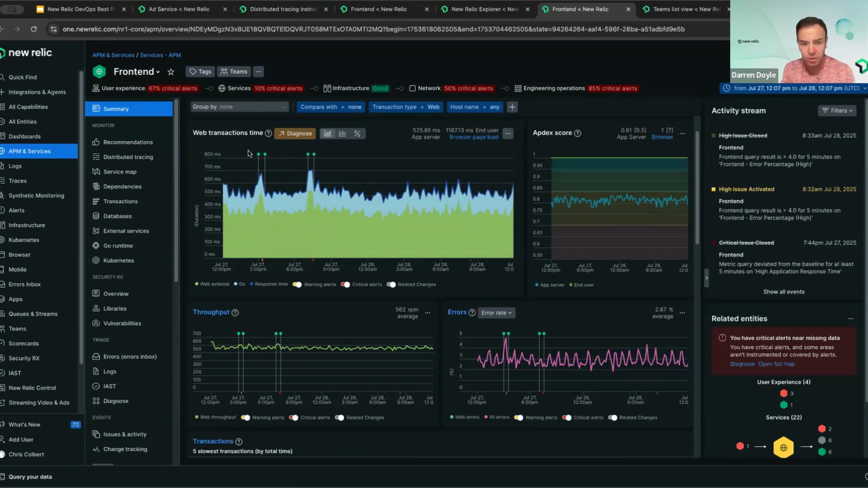The height and width of the screenshot is (488, 868).
Task: Open the Databases page
Action: [x=118, y=216]
